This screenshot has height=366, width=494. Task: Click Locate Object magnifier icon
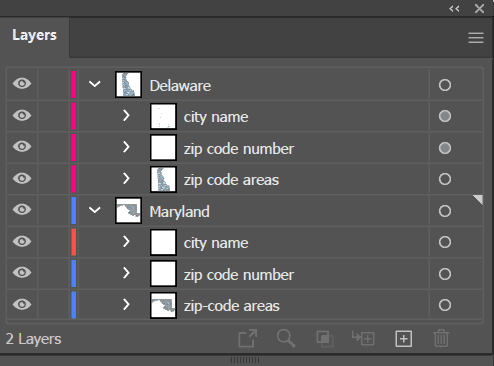[286, 339]
